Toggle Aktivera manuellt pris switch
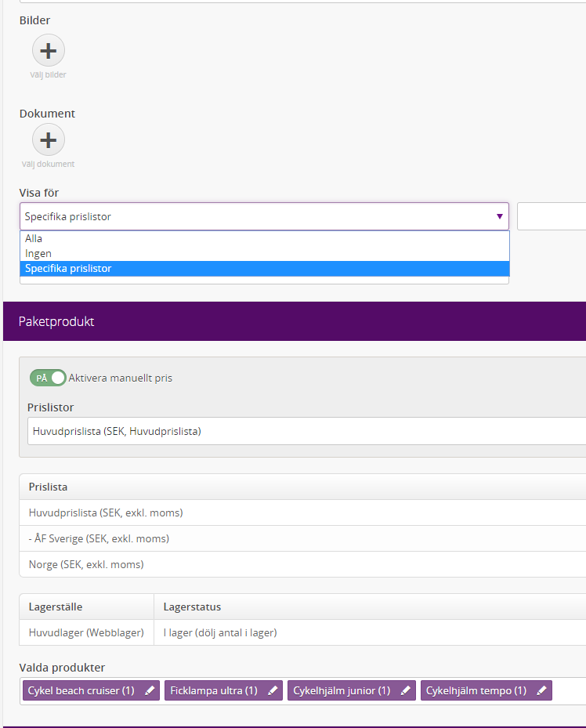 [48, 378]
